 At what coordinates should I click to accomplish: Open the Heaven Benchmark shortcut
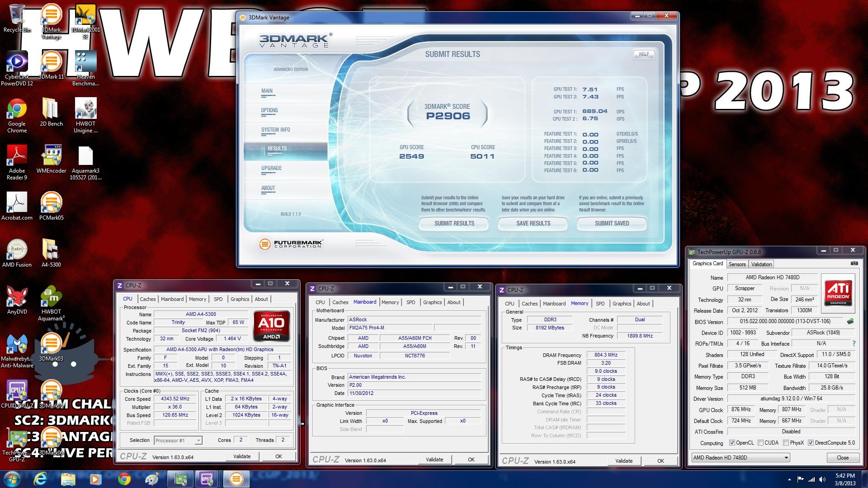[x=85, y=68]
